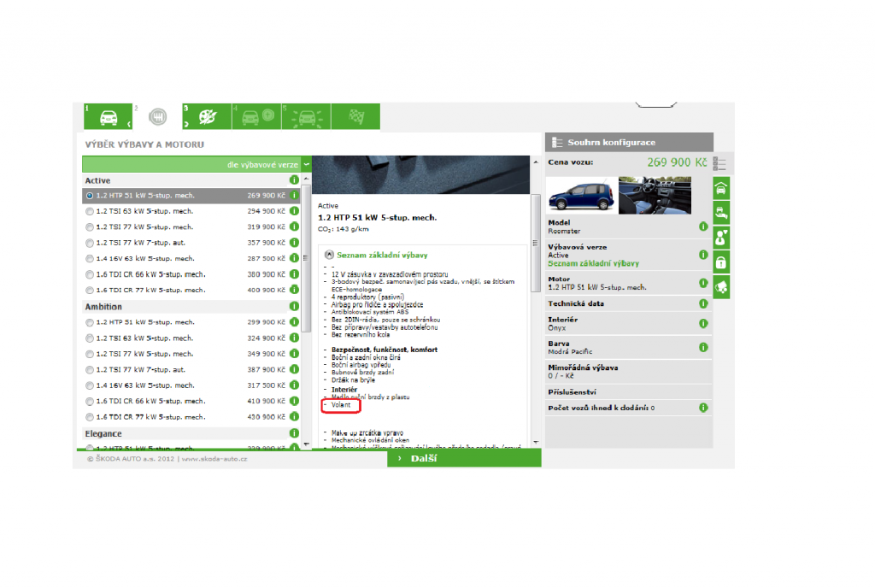This screenshot has width=875, height=588.
Task: Click the 'Mimořádná výbava' summary row
Action: click(x=628, y=372)
